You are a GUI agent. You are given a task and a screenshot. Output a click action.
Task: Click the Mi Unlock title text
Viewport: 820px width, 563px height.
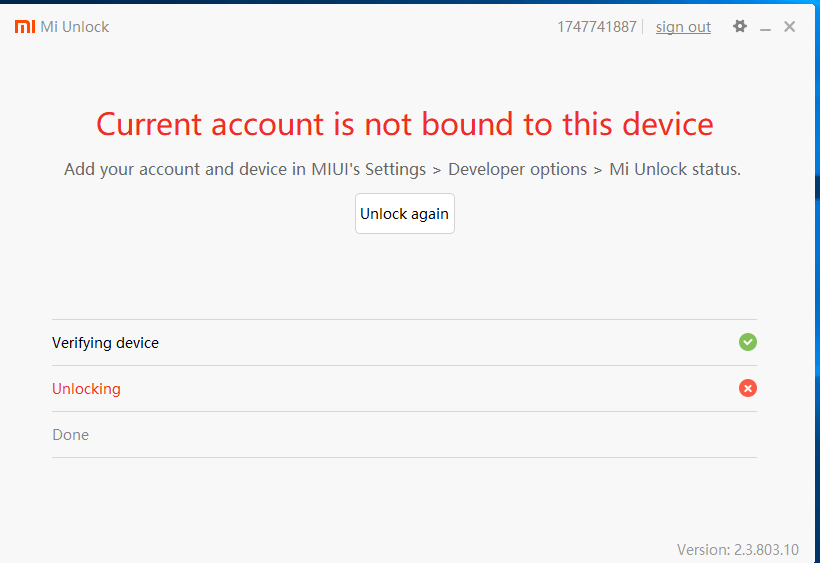tap(75, 27)
